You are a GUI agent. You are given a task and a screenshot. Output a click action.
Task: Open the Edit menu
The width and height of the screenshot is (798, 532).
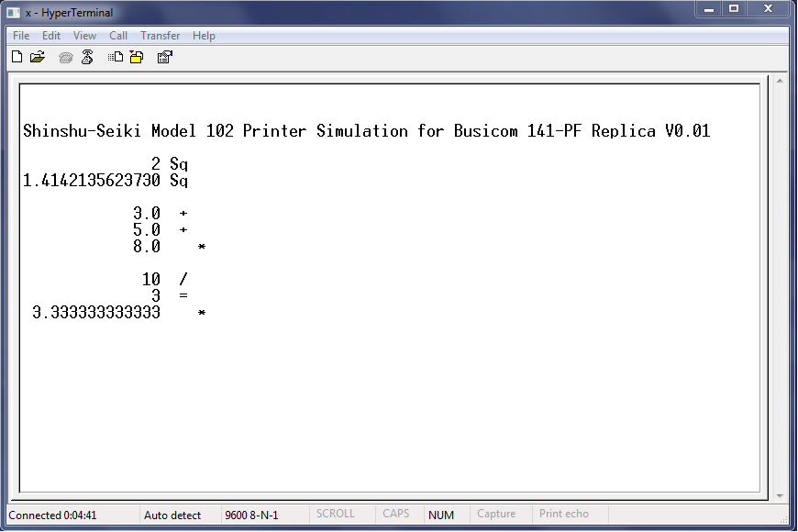coord(50,36)
